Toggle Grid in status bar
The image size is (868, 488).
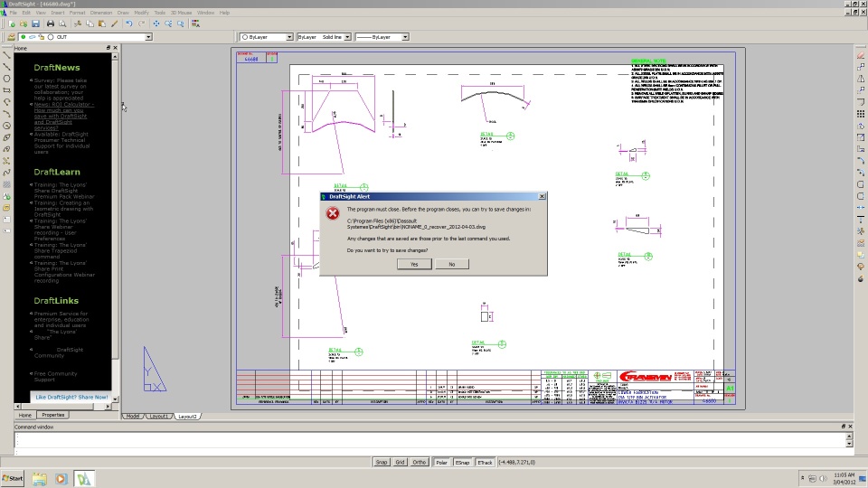400,463
